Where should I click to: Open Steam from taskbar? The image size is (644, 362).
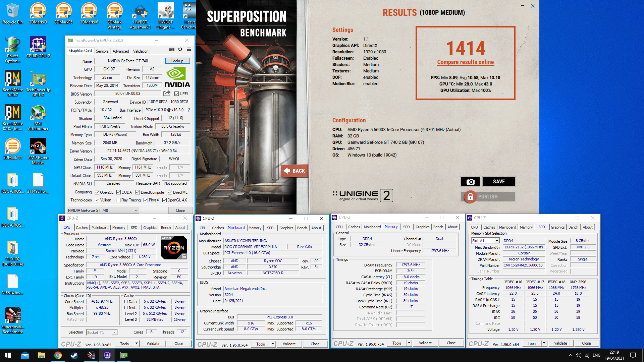point(74,355)
